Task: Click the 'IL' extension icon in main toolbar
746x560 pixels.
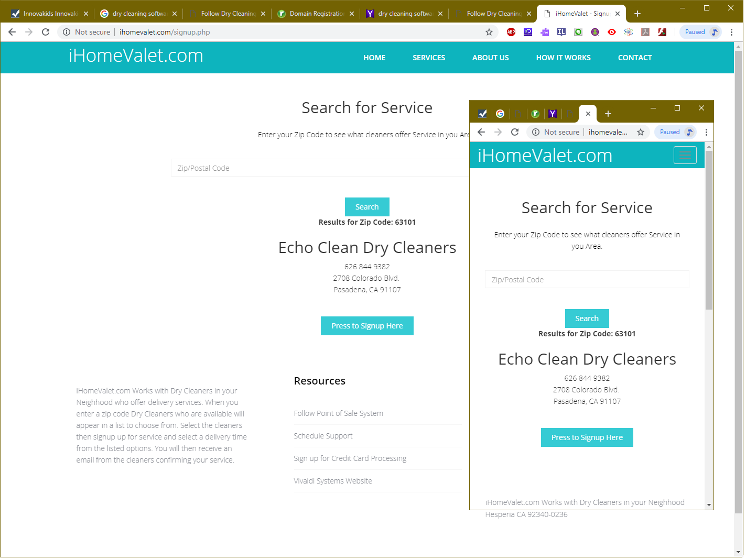Action: (561, 32)
